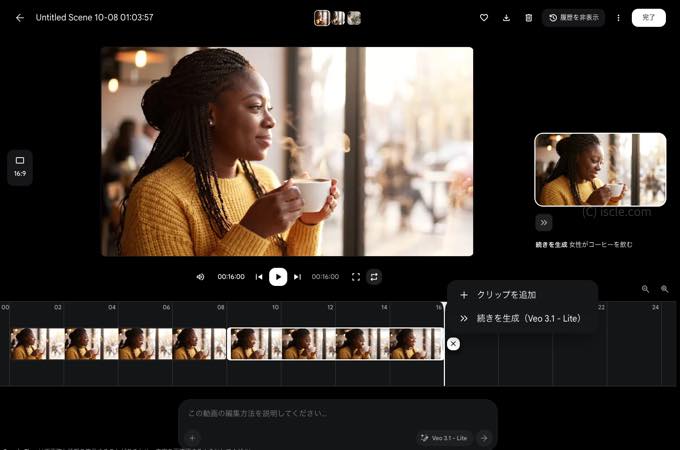The image size is (680, 450).
Task: Zoom in the timeline
Action: [664, 289]
